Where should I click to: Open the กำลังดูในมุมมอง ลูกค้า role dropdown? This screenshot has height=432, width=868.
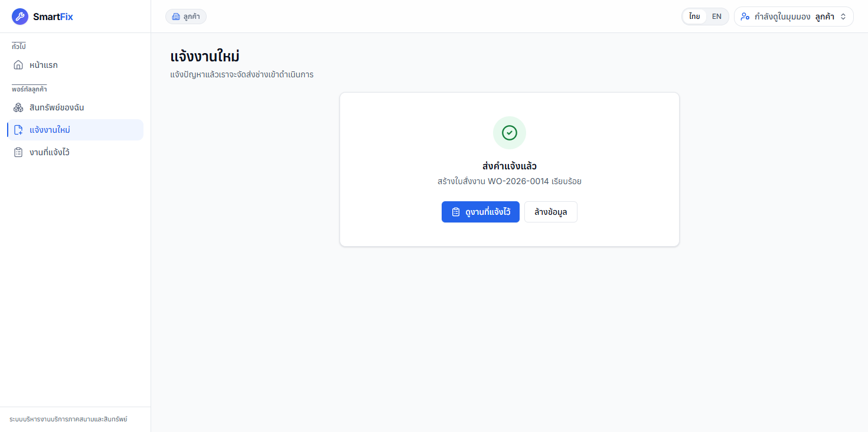click(x=794, y=17)
